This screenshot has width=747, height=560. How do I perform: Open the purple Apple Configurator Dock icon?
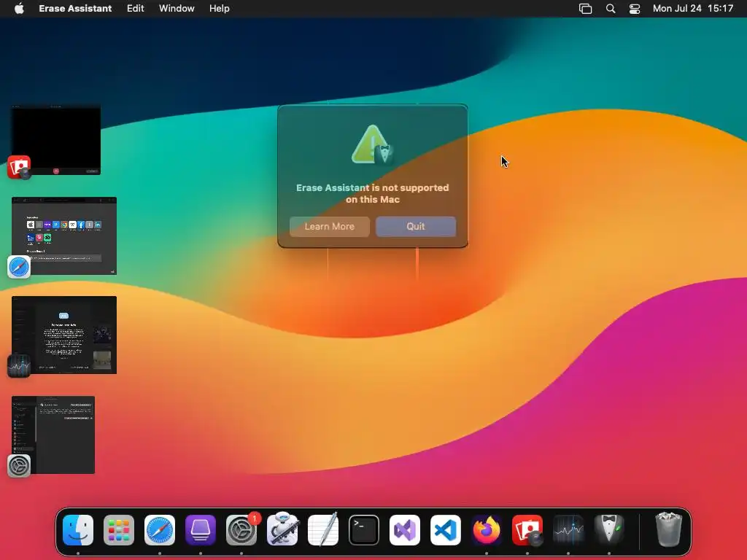201,530
